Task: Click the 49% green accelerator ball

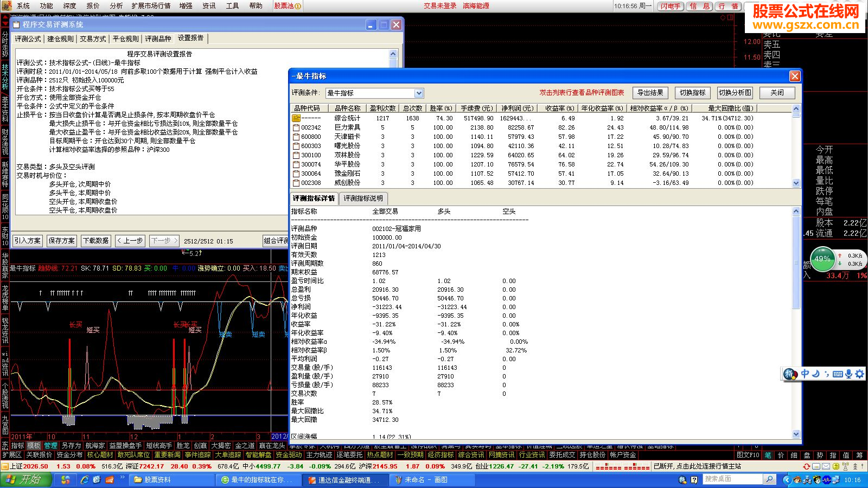Action: tap(822, 259)
